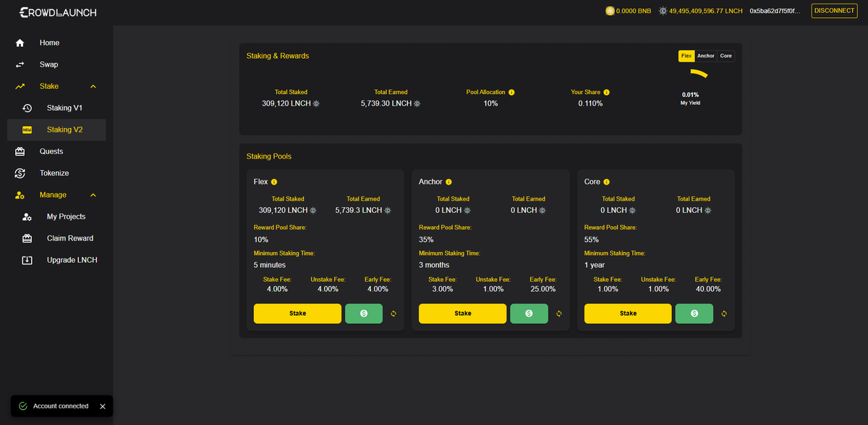Click the Anchor pool info icon
The height and width of the screenshot is (425, 868).
pyautogui.click(x=448, y=182)
